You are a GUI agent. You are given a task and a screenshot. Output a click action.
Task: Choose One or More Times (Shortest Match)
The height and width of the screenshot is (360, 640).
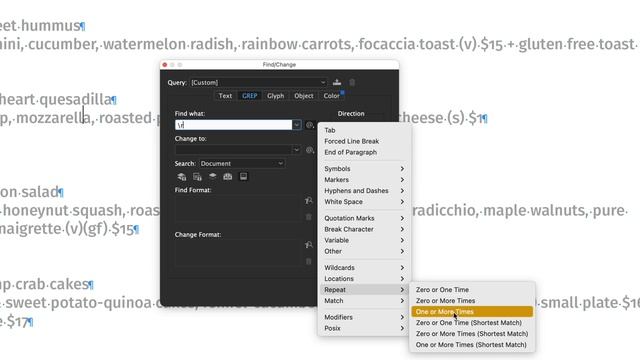(x=472, y=345)
